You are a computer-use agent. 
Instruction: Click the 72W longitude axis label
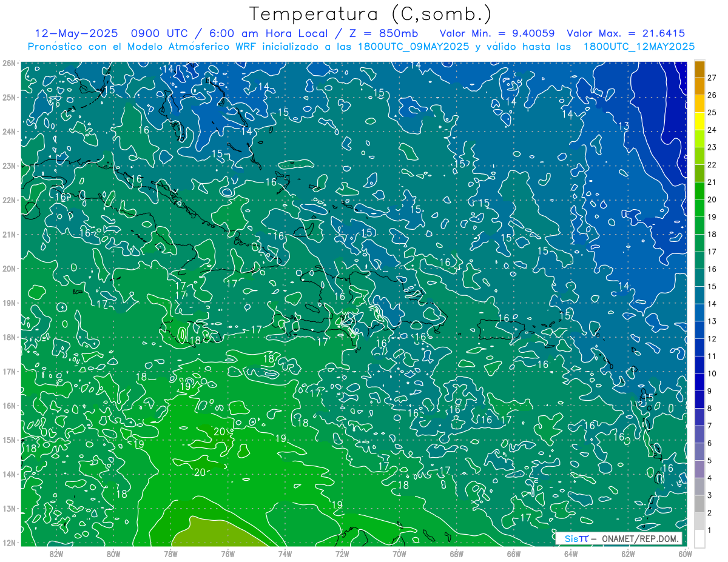click(x=342, y=554)
